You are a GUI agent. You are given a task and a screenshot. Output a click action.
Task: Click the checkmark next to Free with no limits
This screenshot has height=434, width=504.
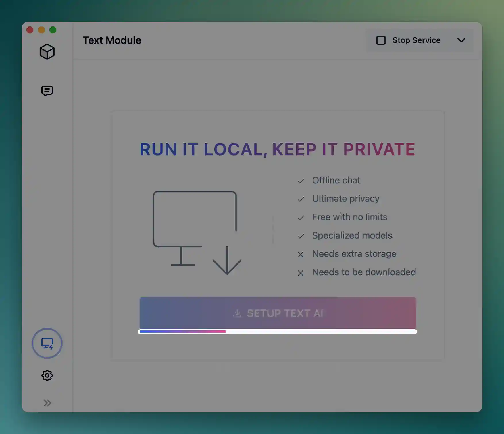pos(301,218)
